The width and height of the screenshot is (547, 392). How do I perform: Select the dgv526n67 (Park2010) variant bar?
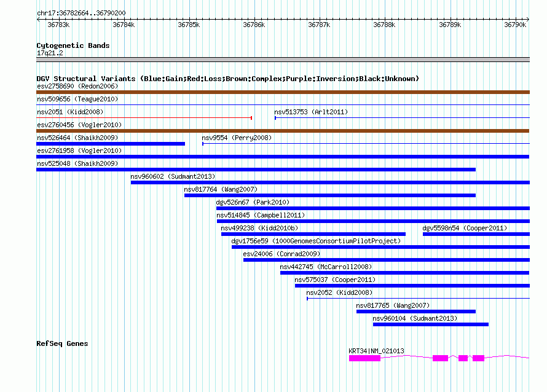point(373,208)
